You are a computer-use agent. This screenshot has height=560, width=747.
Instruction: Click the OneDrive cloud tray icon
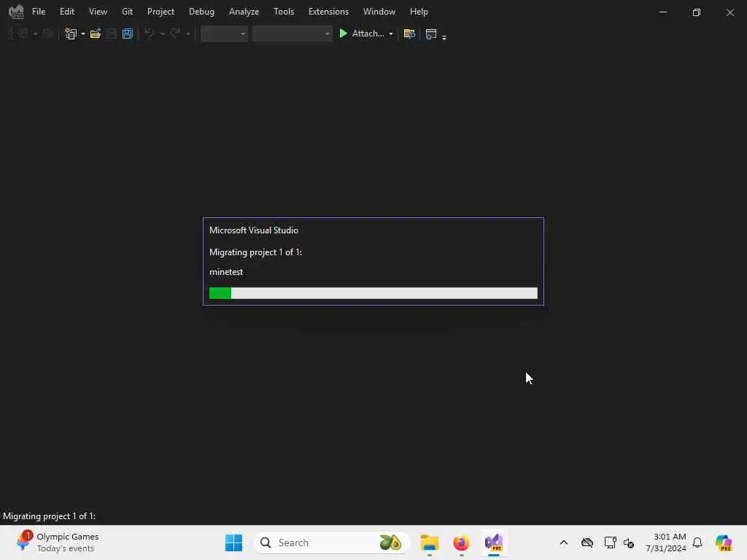587,542
